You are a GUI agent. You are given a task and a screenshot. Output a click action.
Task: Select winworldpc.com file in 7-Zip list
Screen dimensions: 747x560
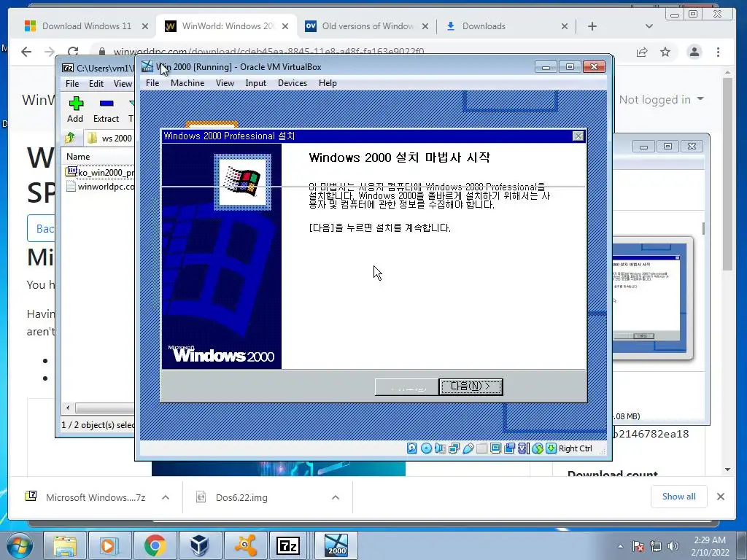pos(101,186)
